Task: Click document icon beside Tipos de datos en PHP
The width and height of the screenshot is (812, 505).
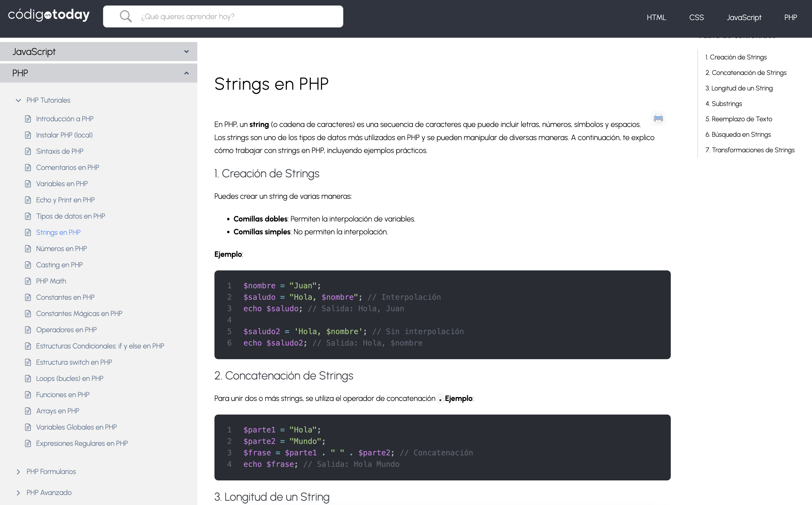Action: pos(28,216)
